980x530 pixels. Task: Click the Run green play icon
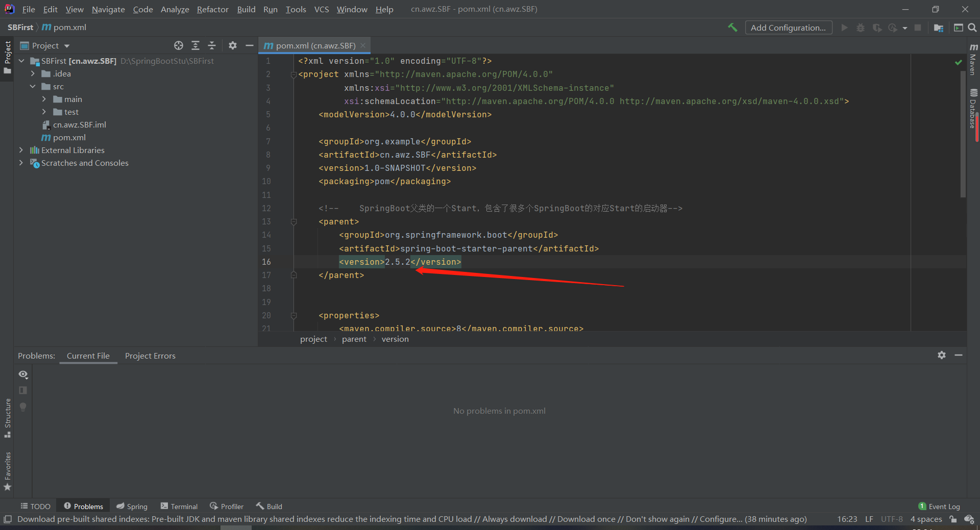[x=845, y=28]
